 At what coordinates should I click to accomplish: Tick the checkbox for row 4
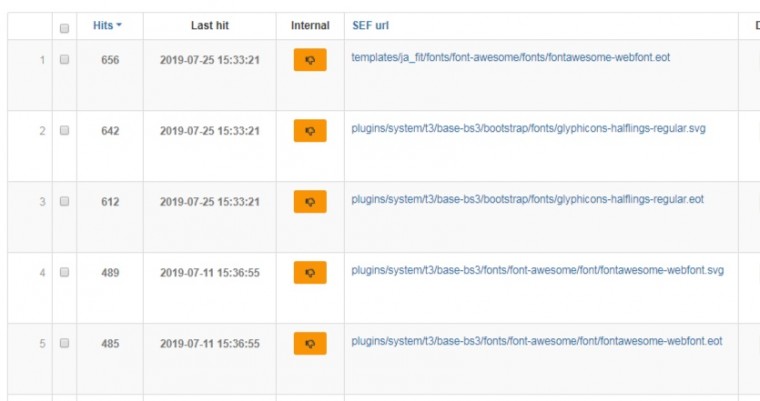(x=65, y=272)
